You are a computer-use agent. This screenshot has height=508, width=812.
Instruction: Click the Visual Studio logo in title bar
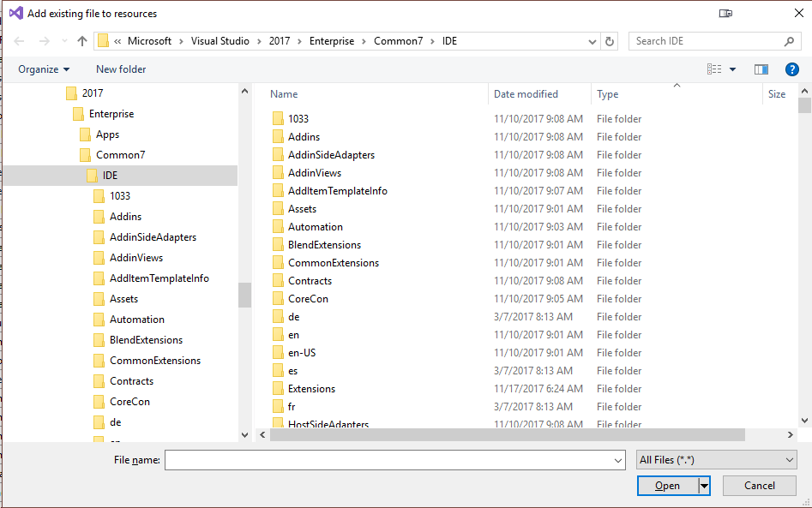tap(16, 13)
